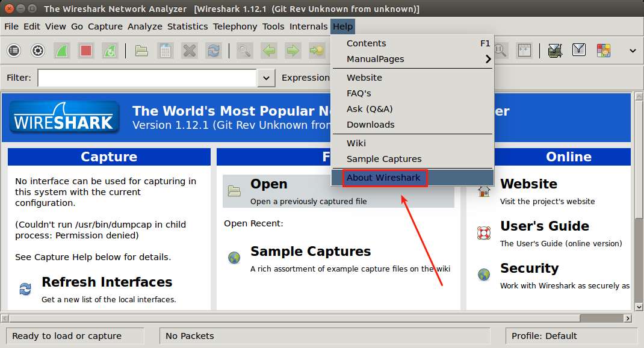This screenshot has width=644, height=348.
Task: Click the "Profile: Default" status bar entry
Action: [544, 336]
